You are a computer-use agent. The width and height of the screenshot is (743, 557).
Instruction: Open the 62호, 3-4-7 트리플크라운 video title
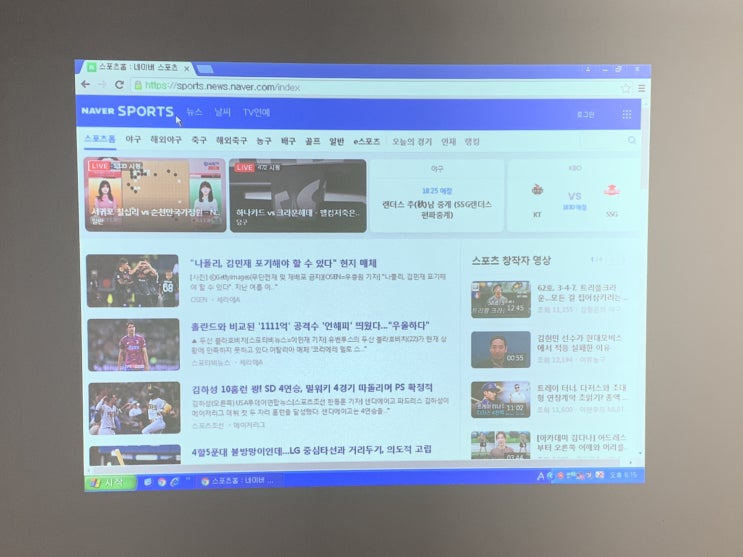click(x=583, y=292)
